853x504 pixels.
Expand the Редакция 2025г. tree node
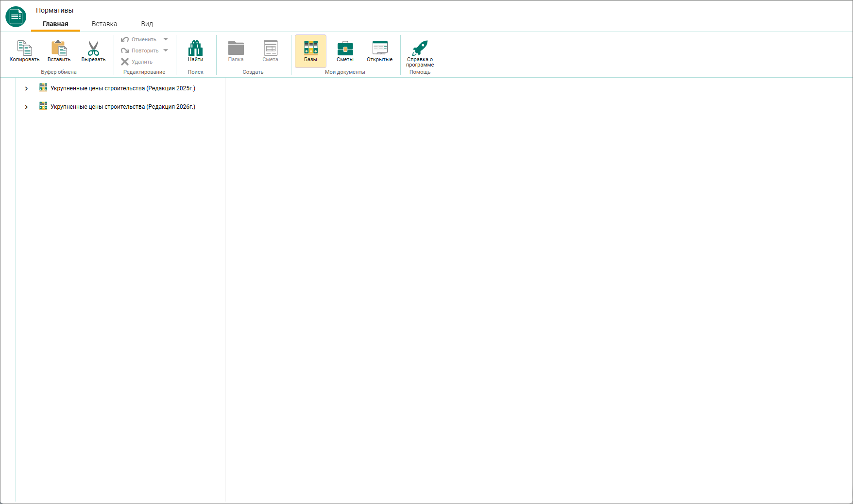26,88
